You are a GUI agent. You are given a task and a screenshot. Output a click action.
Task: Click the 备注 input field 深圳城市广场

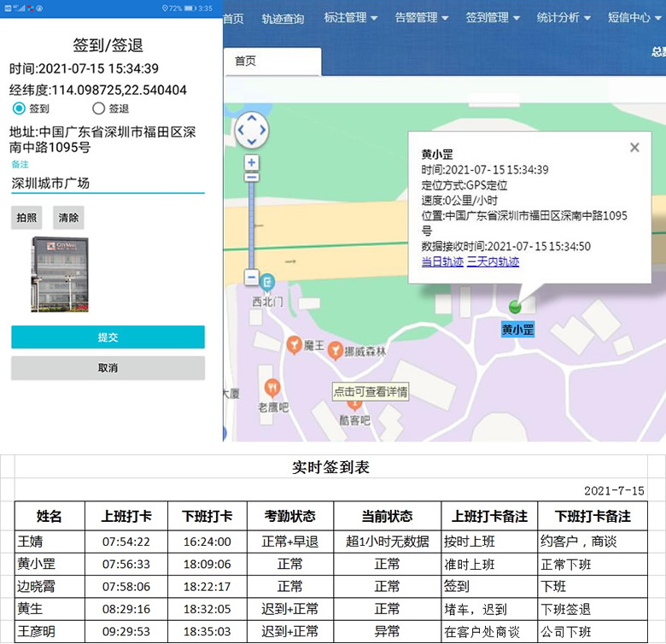click(108, 183)
